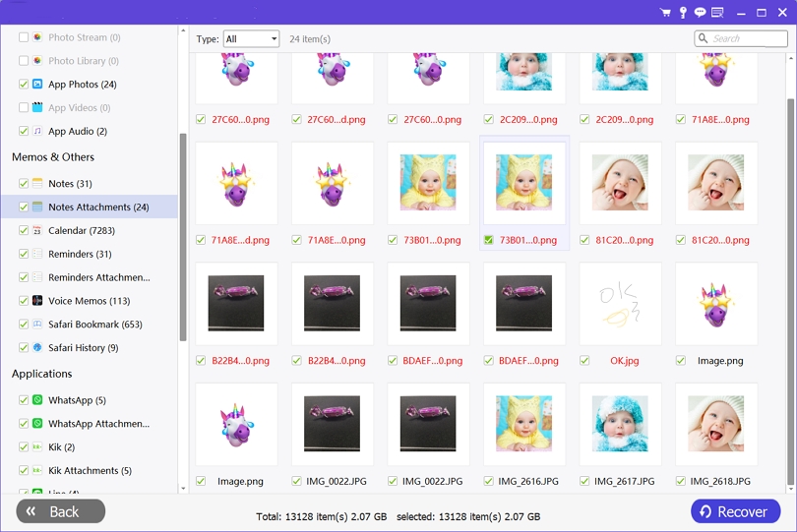Click the Voice Memos sidebar icon

pyautogui.click(x=37, y=301)
